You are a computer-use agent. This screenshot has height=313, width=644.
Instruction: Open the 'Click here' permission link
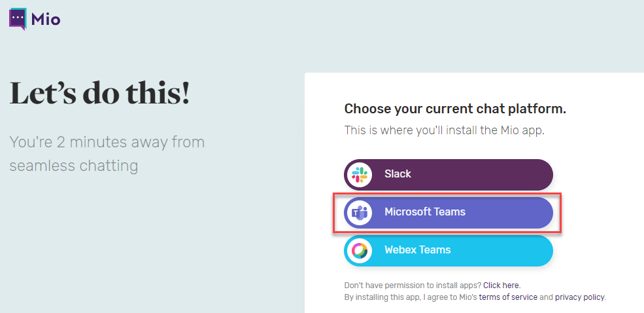(501, 285)
